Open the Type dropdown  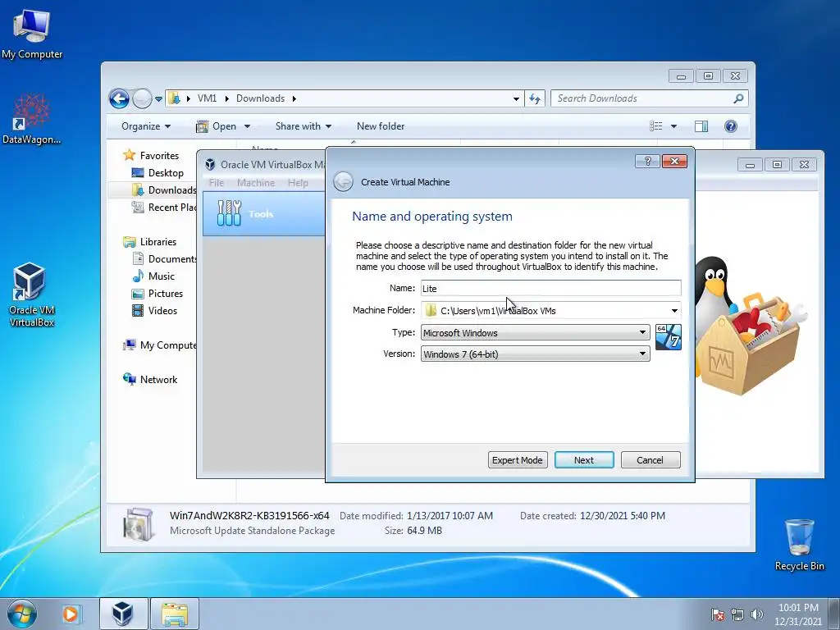[x=535, y=333]
